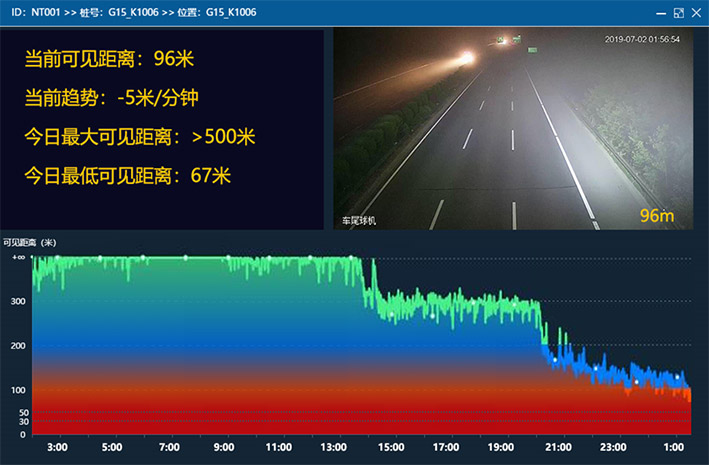Click the camera timestamp 2019-07-02 01:56:54
Screen dimensions: 709x465
(642, 40)
